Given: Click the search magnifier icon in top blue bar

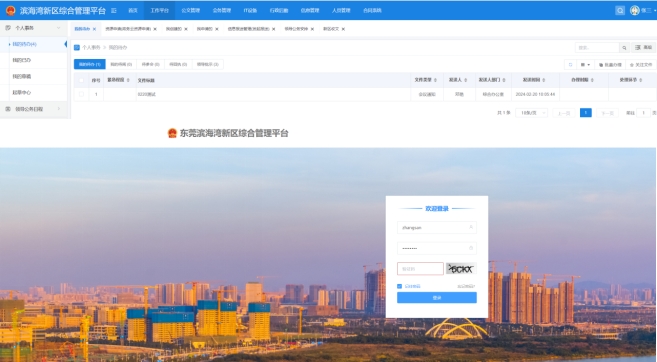Looking at the screenshot, I should (620, 10).
